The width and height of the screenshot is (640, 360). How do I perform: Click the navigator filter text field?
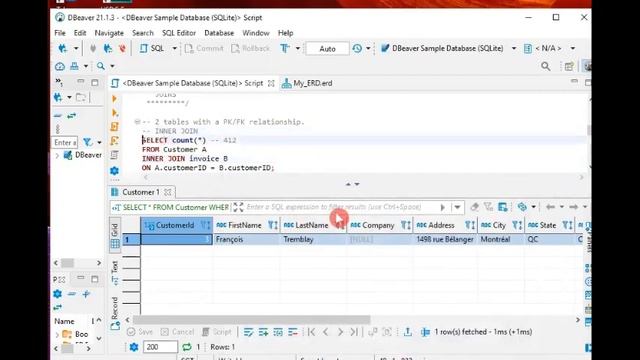click(x=65, y=142)
